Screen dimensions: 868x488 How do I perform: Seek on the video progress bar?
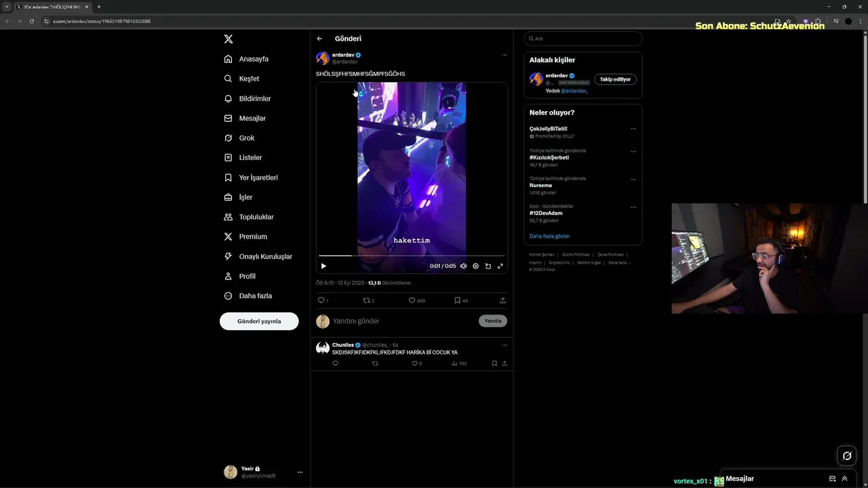tap(412, 256)
